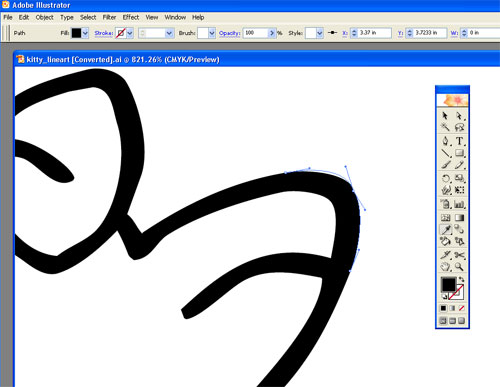Switch to Standard Screen Mode

(x=443, y=321)
